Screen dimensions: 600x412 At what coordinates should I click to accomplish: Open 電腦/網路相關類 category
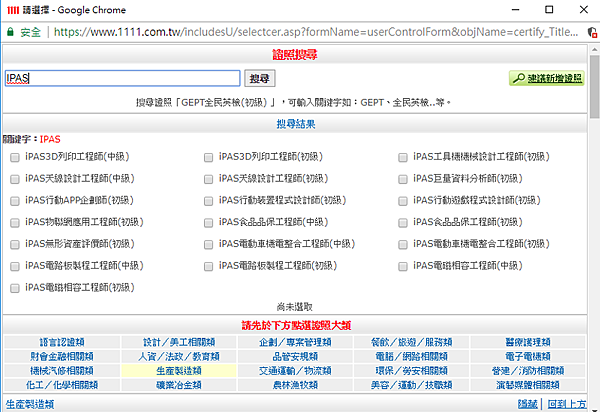411,356
